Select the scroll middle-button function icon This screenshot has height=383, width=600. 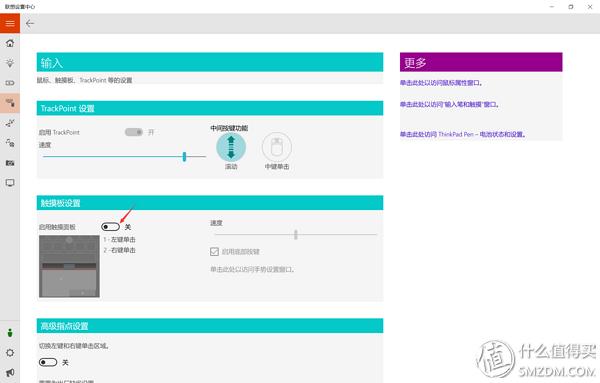click(231, 147)
